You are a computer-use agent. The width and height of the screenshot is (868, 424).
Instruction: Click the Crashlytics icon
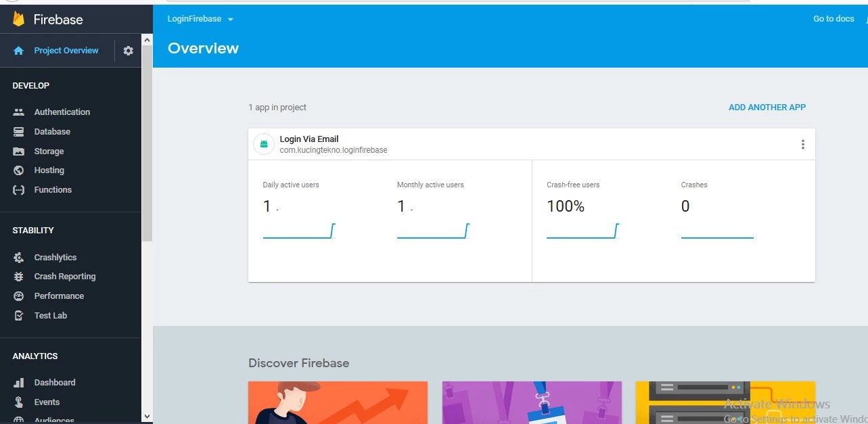pos(19,258)
